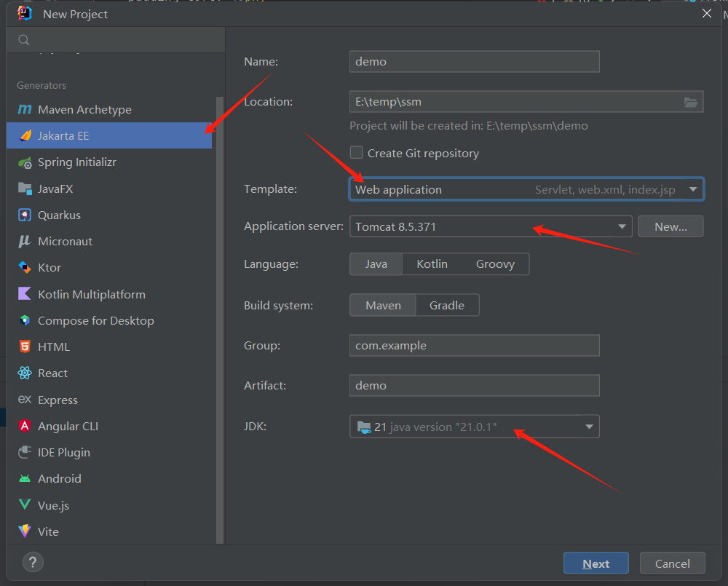Click the IntelliJ IDEA logo in title bar

click(25, 13)
